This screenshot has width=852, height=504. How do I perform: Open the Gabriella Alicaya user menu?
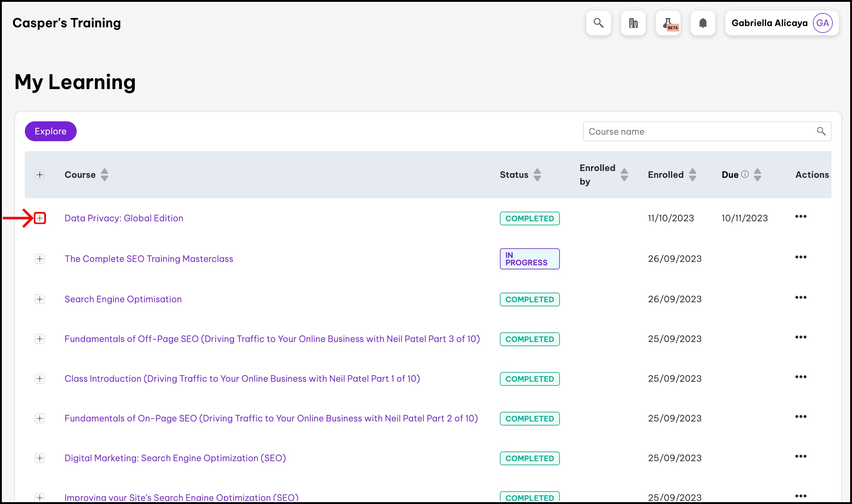tap(769, 23)
